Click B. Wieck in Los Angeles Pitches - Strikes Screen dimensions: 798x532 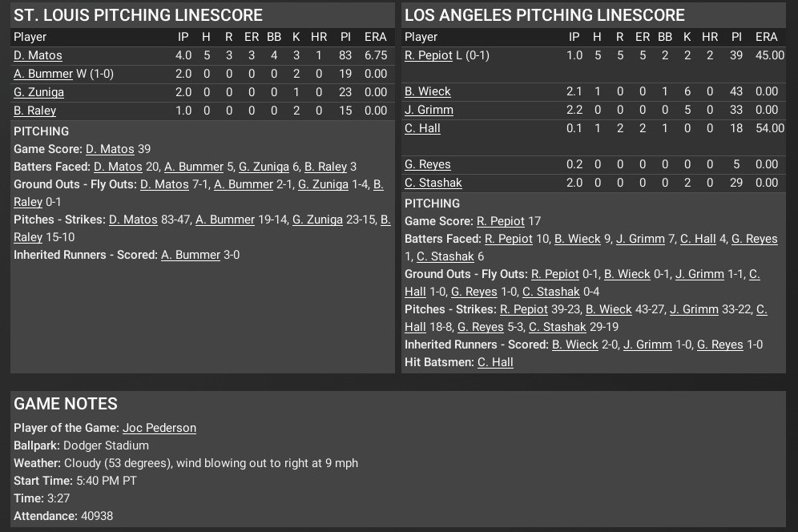(x=609, y=309)
